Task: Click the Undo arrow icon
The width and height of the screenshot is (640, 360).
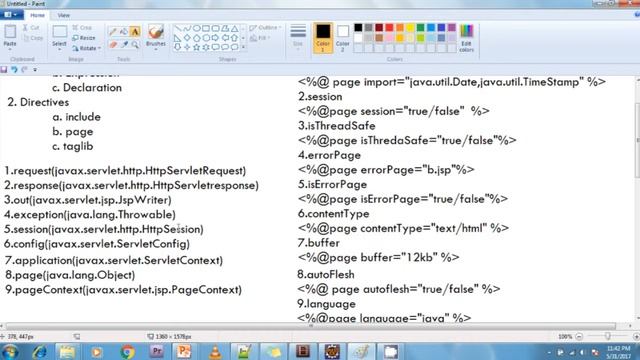Action: click(x=14, y=70)
